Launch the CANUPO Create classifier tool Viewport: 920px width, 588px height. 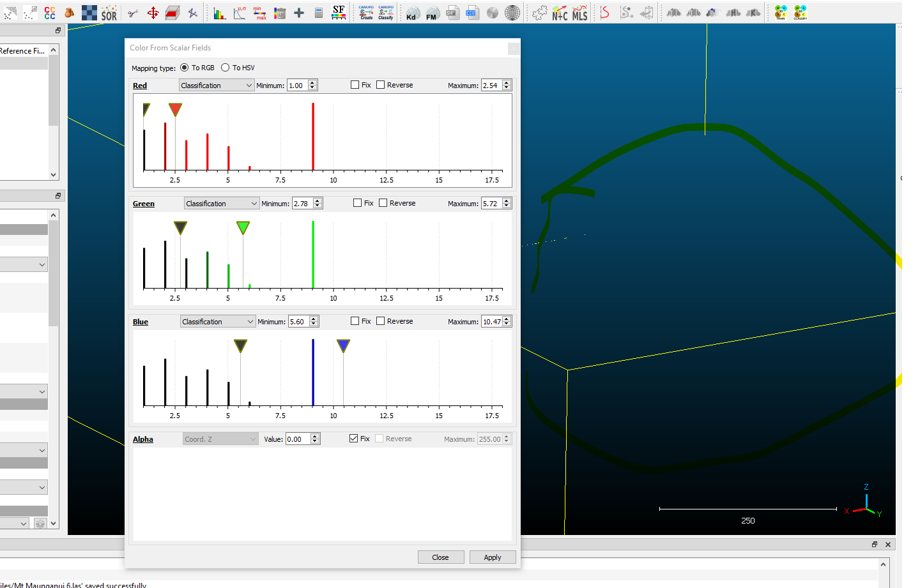pos(365,12)
